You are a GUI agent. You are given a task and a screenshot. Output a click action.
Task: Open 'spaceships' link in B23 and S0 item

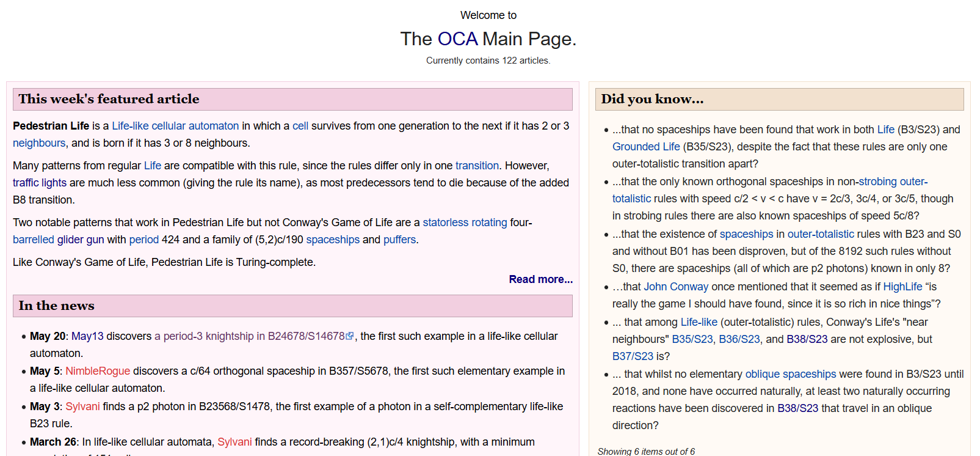[x=746, y=234]
